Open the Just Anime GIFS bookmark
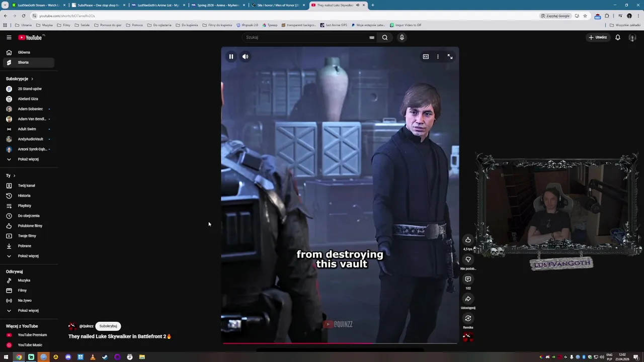The image size is (644, 362). click(x=334, y=25)
